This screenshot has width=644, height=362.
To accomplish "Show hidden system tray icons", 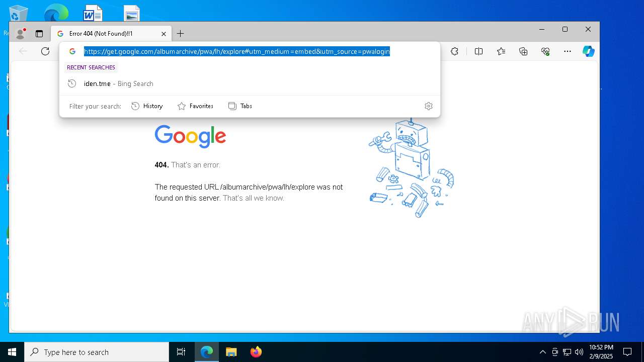I will [542, 352].
